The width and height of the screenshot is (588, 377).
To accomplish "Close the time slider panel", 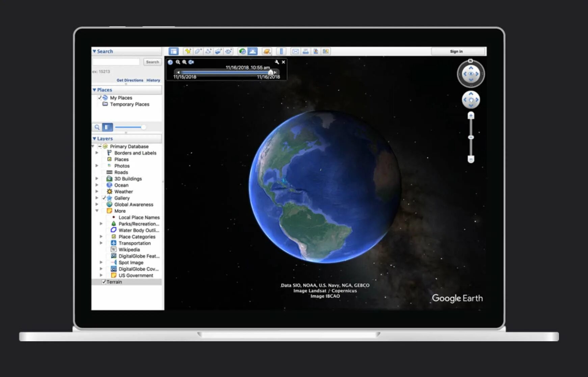I will click(x=284, y=62).
